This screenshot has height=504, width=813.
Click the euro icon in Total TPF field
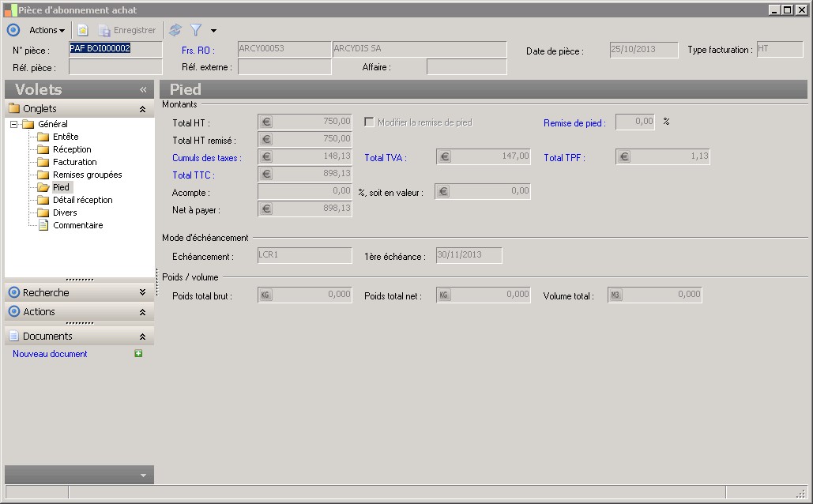(x=624, y=156)
